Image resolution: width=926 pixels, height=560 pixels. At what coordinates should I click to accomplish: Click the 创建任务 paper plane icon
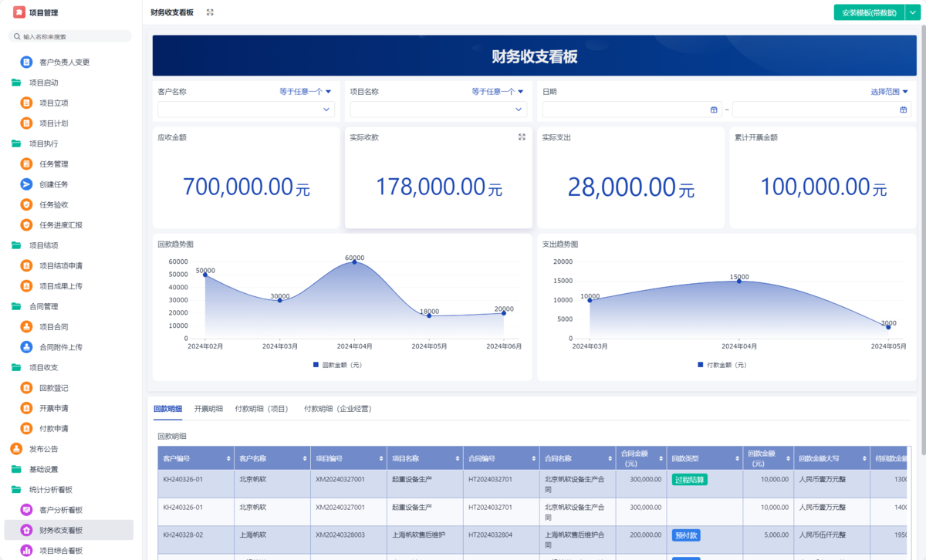(26, 184)
